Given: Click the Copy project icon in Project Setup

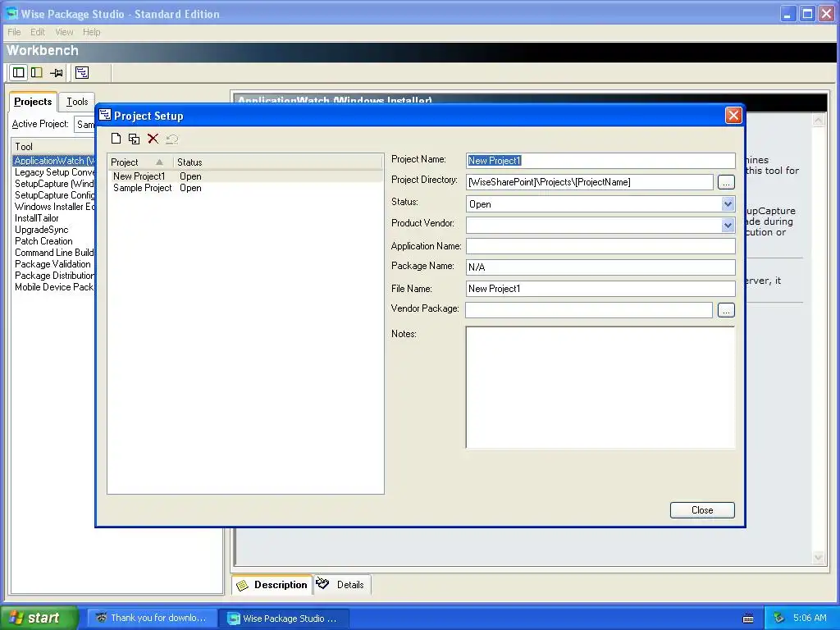Looking at the screenshot, I should point(134,139).
